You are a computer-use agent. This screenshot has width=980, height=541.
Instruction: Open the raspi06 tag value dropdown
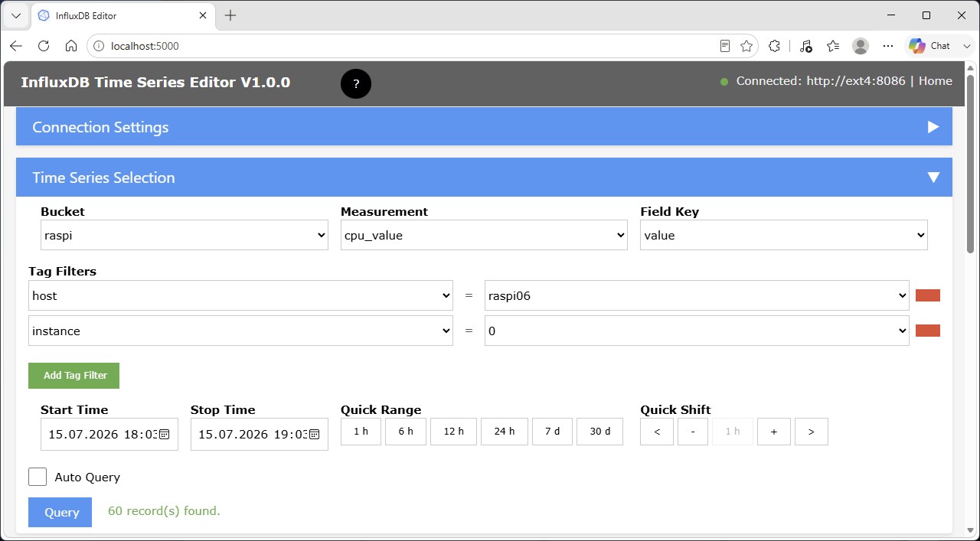click(697, 295)
